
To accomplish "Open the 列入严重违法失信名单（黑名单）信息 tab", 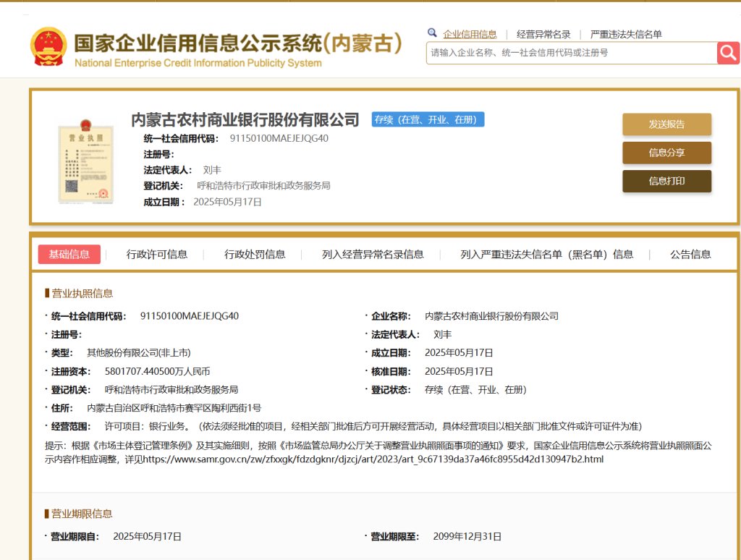I will point(546,254).
